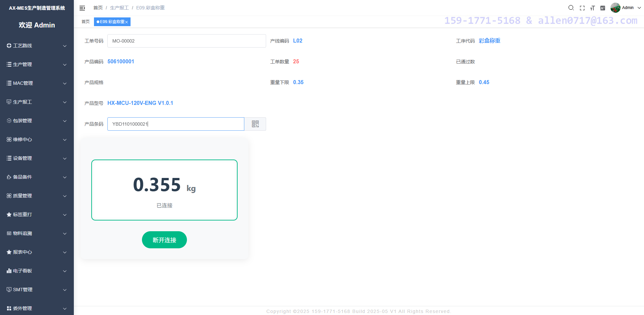Click the QR scan icon beside barcode field
This screenshot has height=315, width=644.
255,124
